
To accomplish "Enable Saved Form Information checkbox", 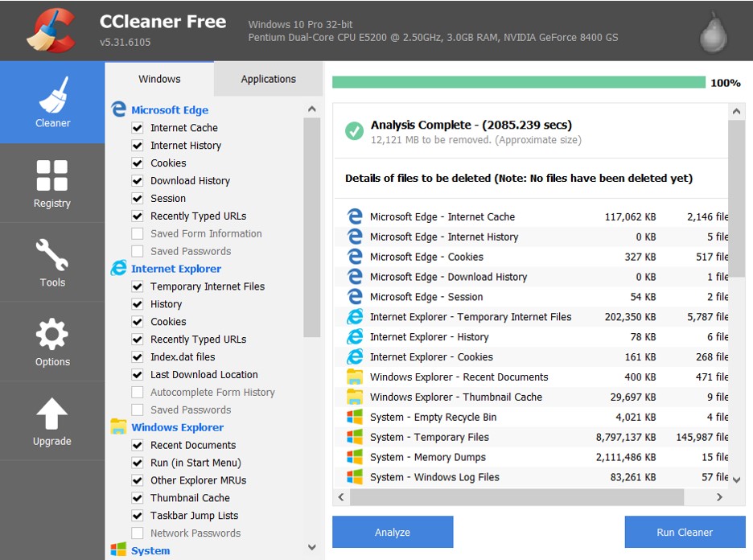I will pos(138,233).
